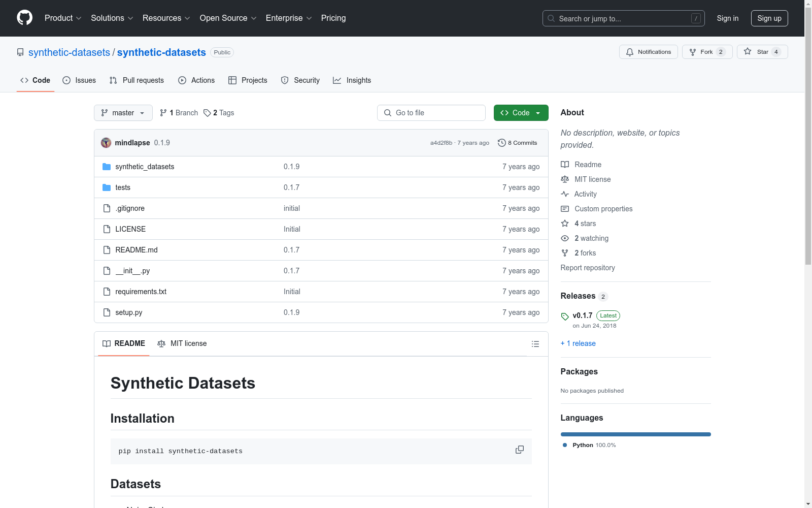The height and width of the screenshot is (508, 812).
Task: Expand the green Code dropdown button
Action: 521,113
